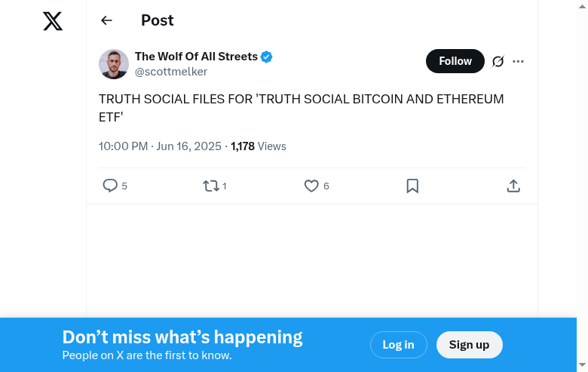This screenshot has width=588, height=372.
Task: Click the reply speech bubble icon
Action: click(110, 186)
